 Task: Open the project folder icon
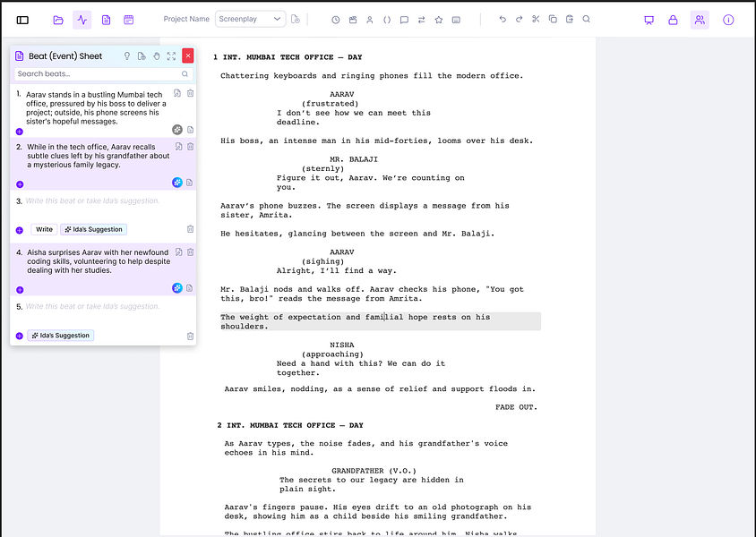[58, 20]
